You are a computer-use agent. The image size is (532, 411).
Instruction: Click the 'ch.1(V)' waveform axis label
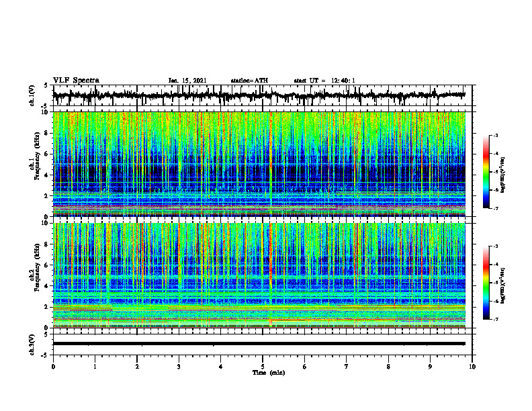click(x=32, y=95)
